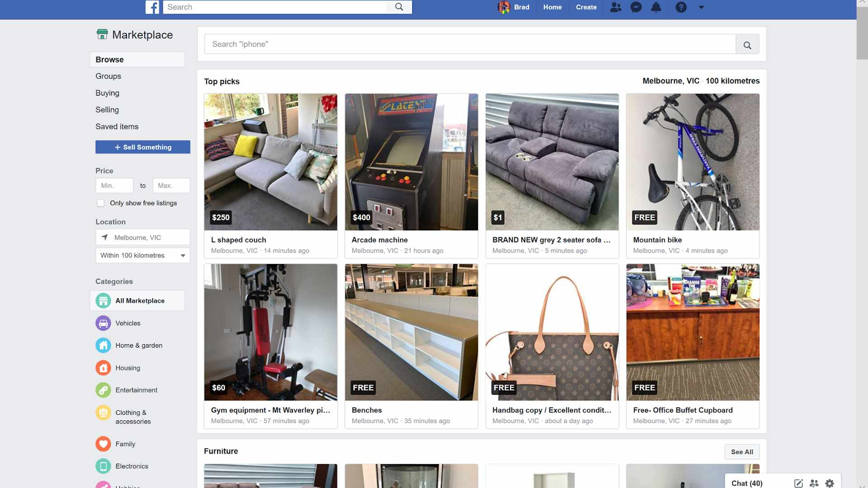Viewport: 868px width, 488px height.
Task: Open the notifications bell icon
Action: [x=656, y=7]
